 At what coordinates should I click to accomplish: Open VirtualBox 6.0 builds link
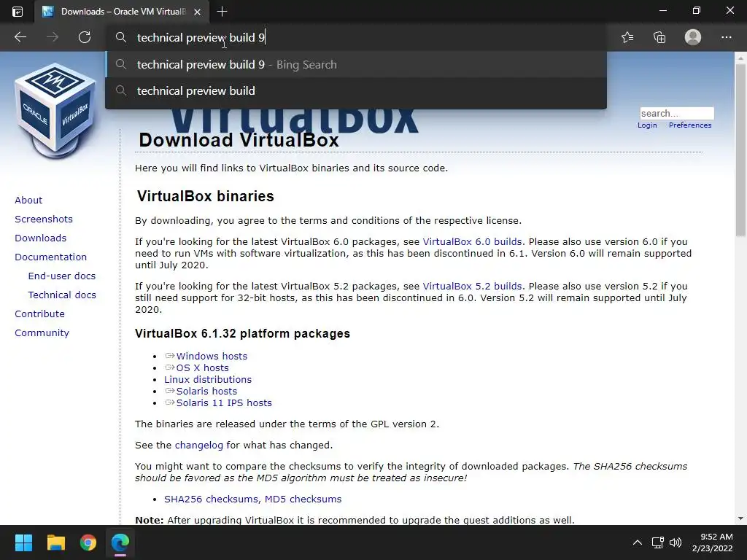[472, 242]
